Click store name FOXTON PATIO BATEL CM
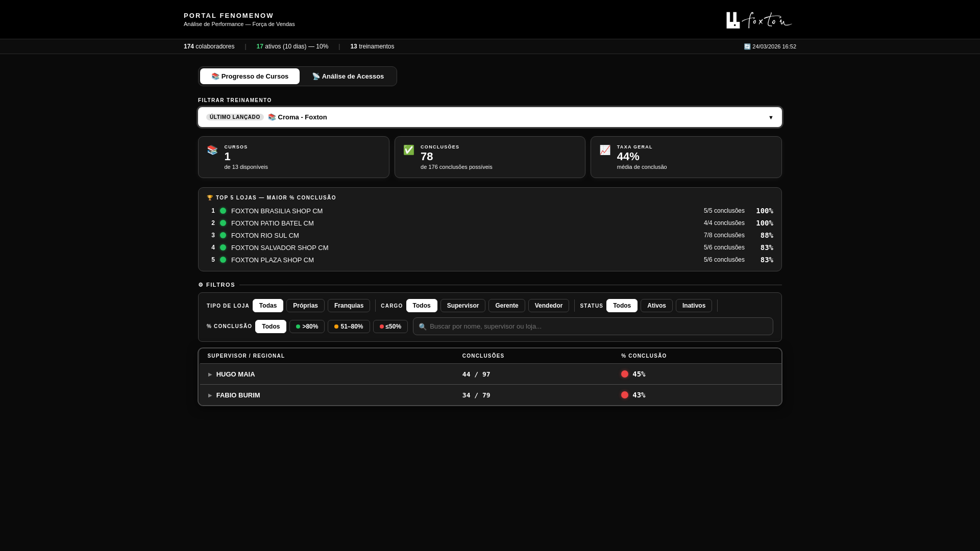980x551 pixels. pos(273,223)
